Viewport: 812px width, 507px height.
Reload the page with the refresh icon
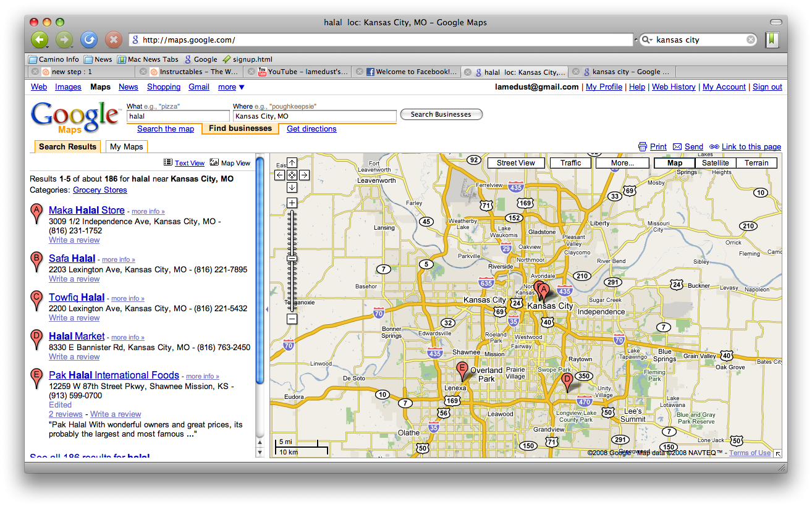tap(89, 40)
